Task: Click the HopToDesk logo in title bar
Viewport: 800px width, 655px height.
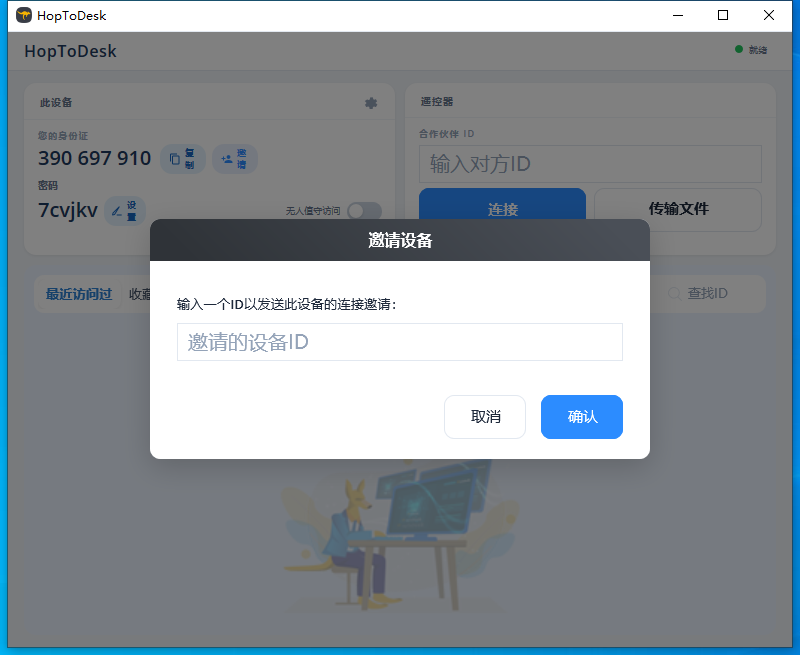Action: tap(23, 15)
